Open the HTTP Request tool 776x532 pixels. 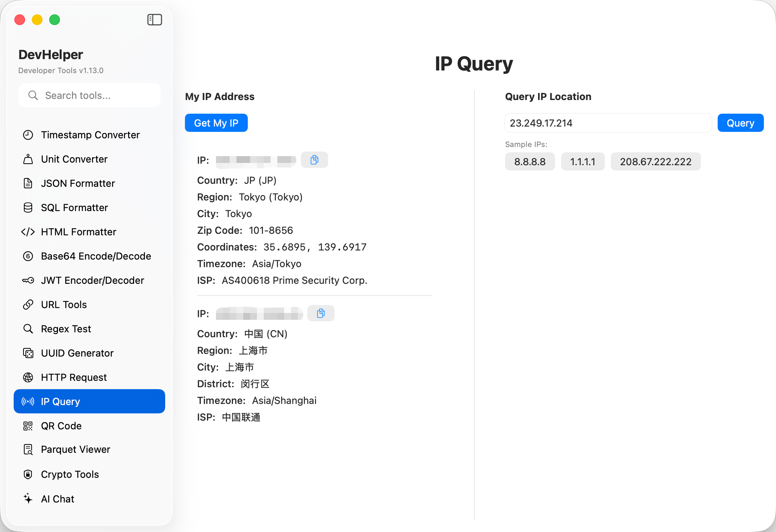pyautogui.click(x=74, y=377)
